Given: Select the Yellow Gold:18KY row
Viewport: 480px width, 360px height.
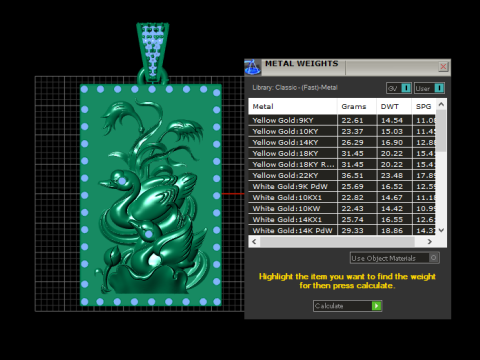Looking at the screenshot, I should tap(342, 153).
